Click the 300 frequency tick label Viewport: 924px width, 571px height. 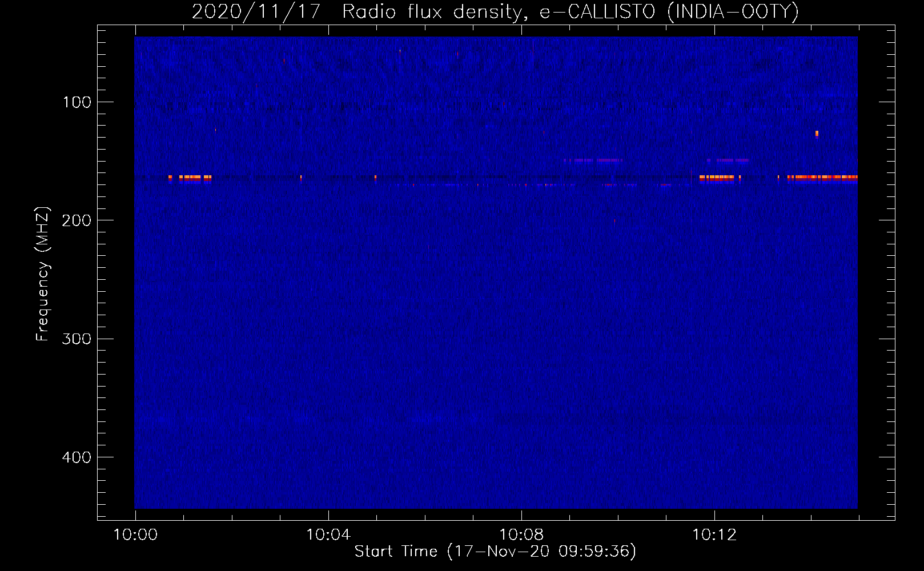77,339
